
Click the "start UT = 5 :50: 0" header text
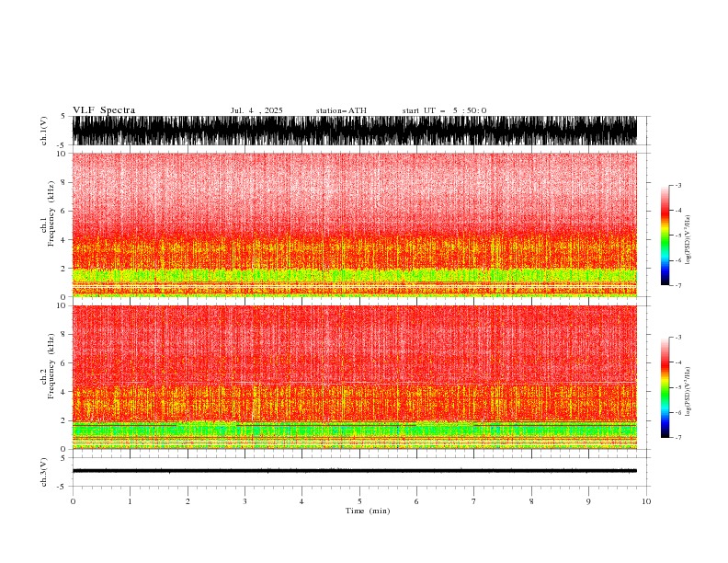[x=444, y=110]
